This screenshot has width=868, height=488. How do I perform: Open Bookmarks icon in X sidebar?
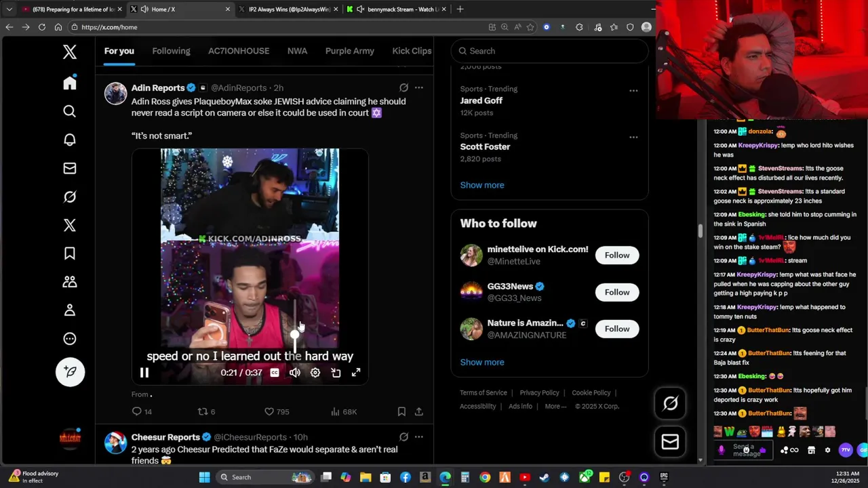click(x=70, y=253)
